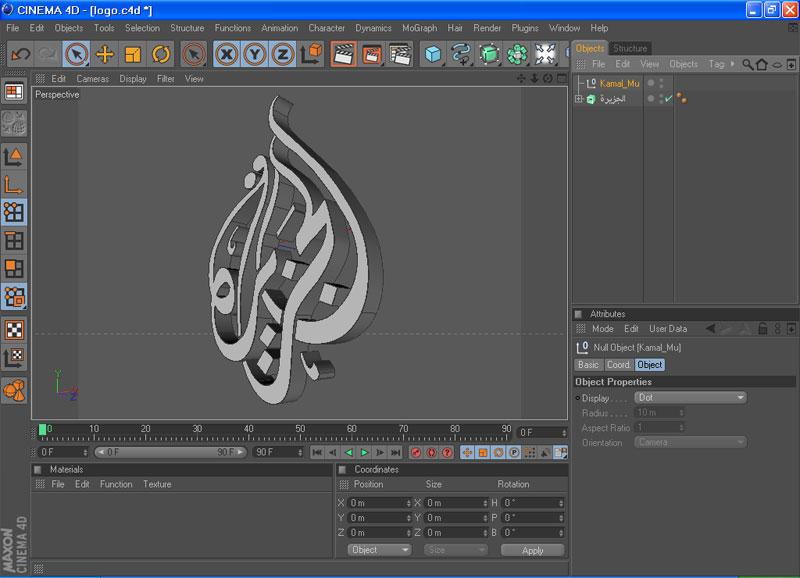Toggle the green enable checkmark for الجزيرة
Viewport: 800px width, 578px height.
[x=668, y=98]
